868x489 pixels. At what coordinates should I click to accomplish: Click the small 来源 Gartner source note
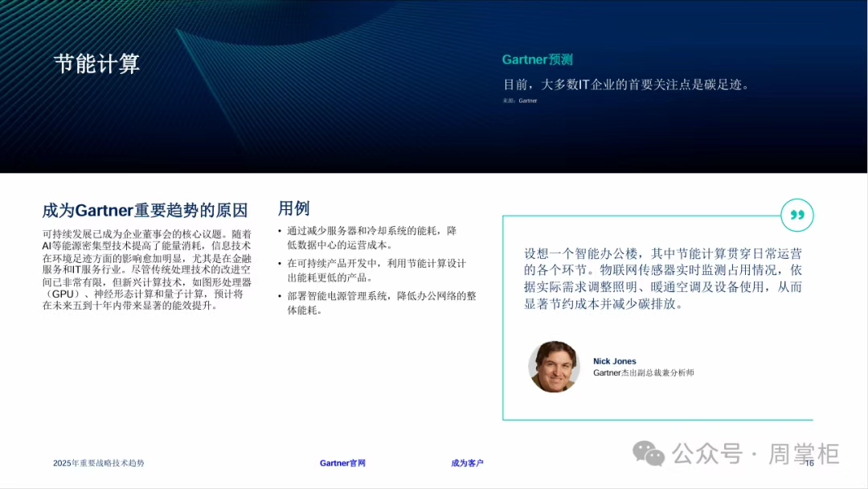click(x=519, y=101)
